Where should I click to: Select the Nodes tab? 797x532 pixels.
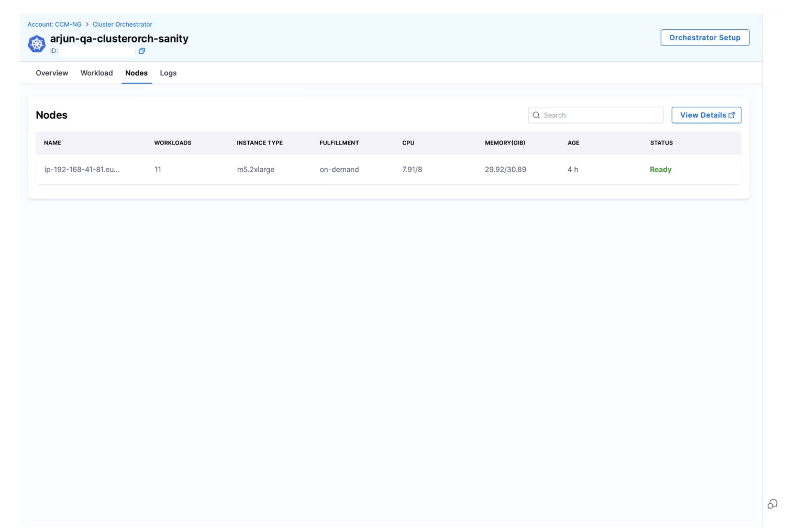coord(136,73)
